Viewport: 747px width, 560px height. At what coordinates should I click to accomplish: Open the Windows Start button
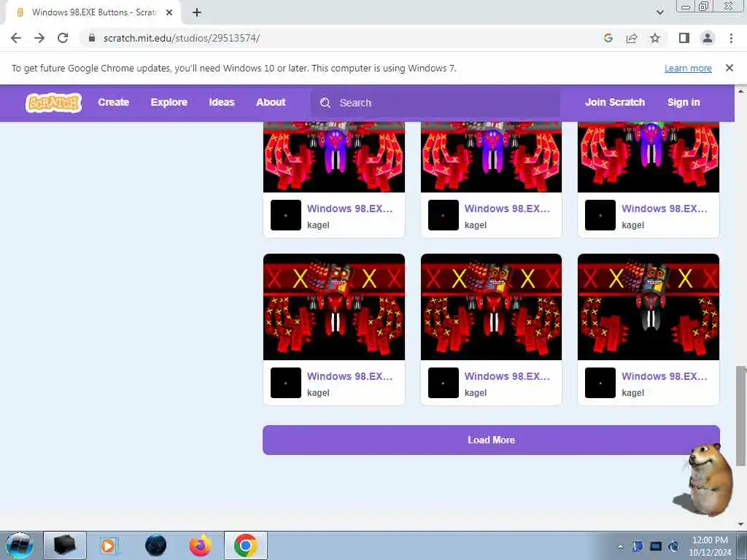(x=20, y=545)
